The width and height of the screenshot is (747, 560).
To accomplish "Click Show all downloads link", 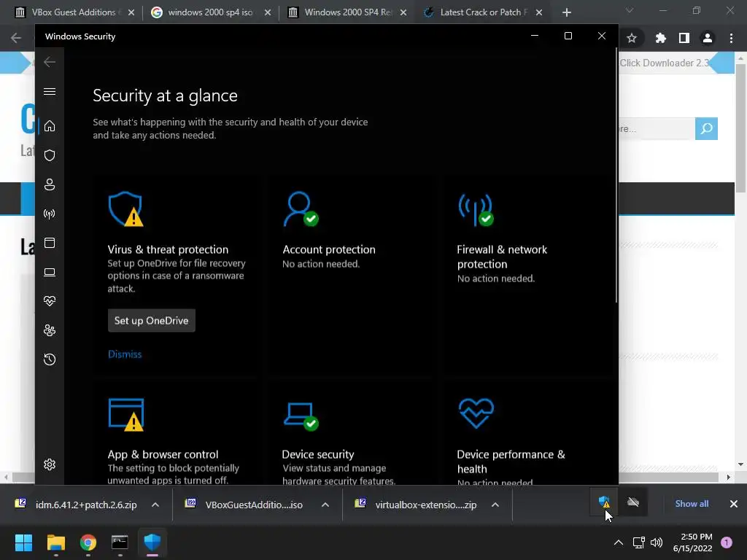I will point(692,504).
